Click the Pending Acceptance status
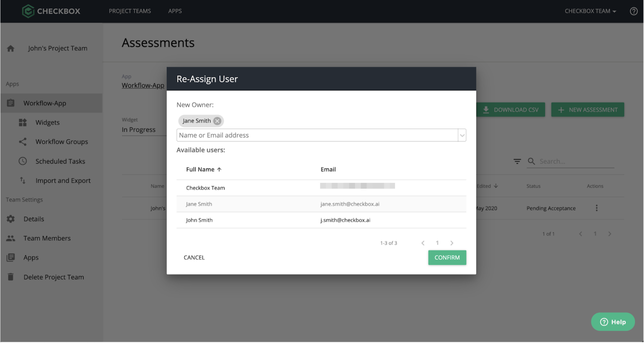Image resolution: width=644 pixels, height=343 pixels. point(551,208)
